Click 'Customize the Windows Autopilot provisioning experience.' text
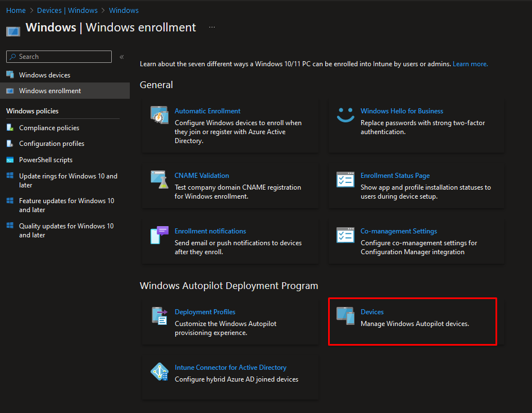 click(226, 328)
